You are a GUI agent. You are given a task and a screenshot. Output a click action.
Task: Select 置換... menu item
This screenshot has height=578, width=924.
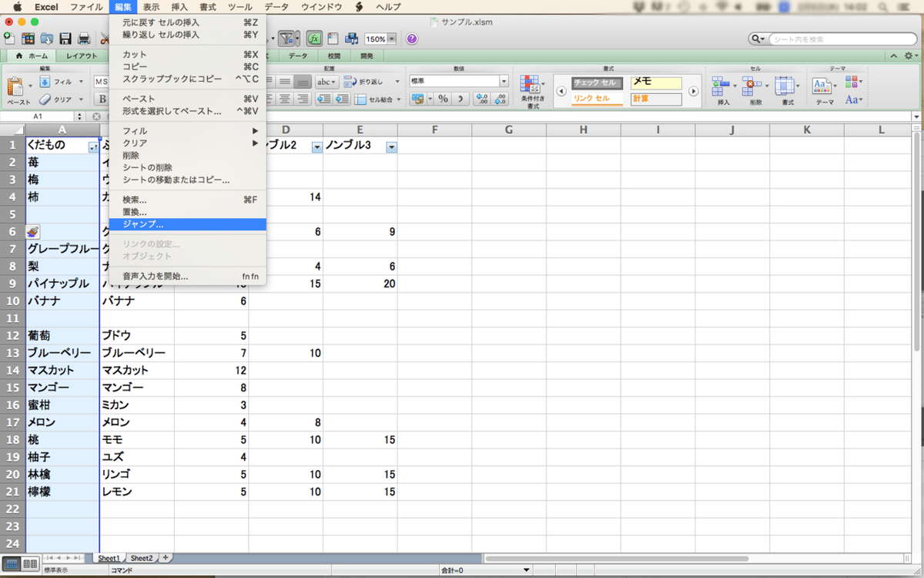tap(187, 211)
